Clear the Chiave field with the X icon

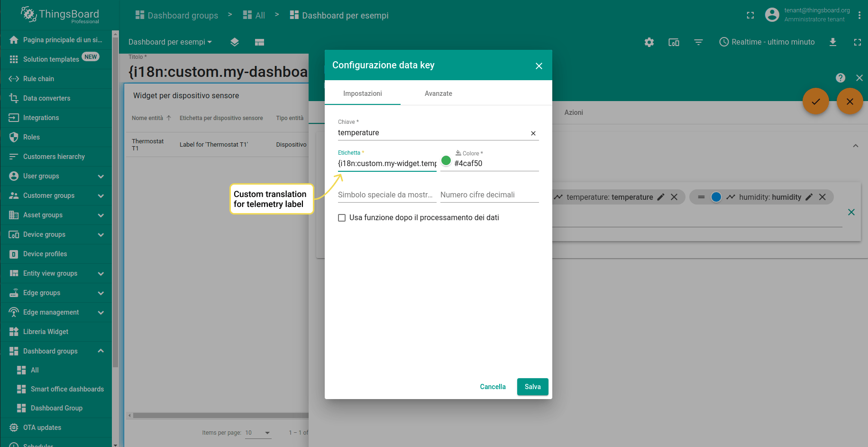coord(533,133)
